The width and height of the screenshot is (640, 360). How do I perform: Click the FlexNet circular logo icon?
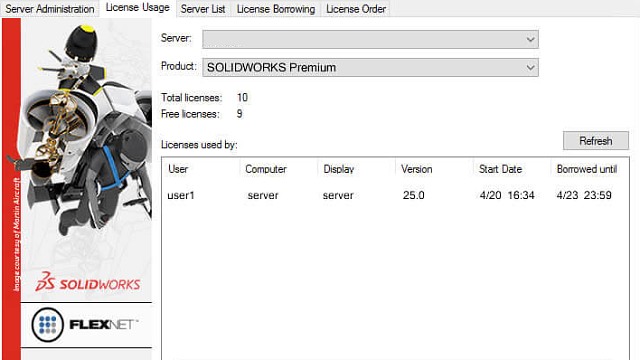point(48,324)
